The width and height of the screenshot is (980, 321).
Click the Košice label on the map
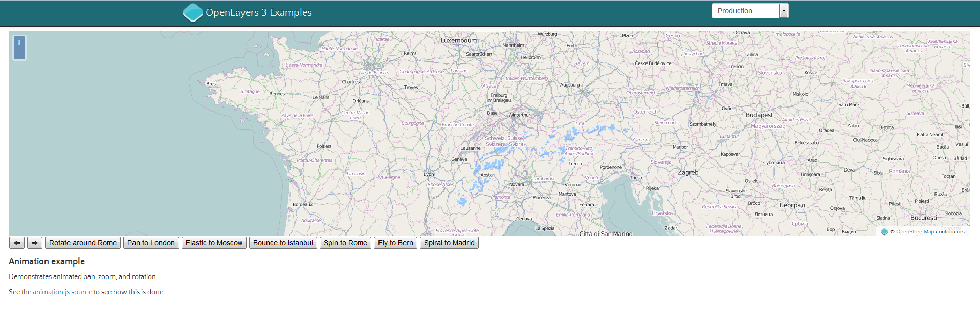click(x=811, y=73)
